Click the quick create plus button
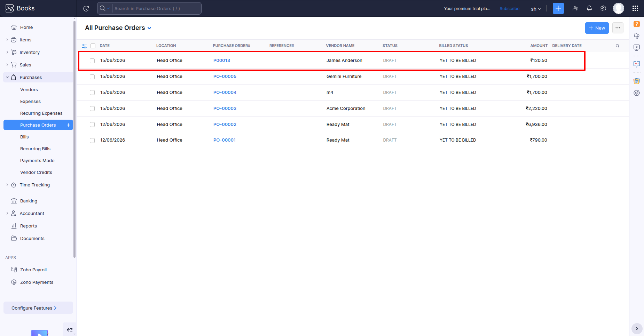Screen dimensions: 644x336 [558, 8]
